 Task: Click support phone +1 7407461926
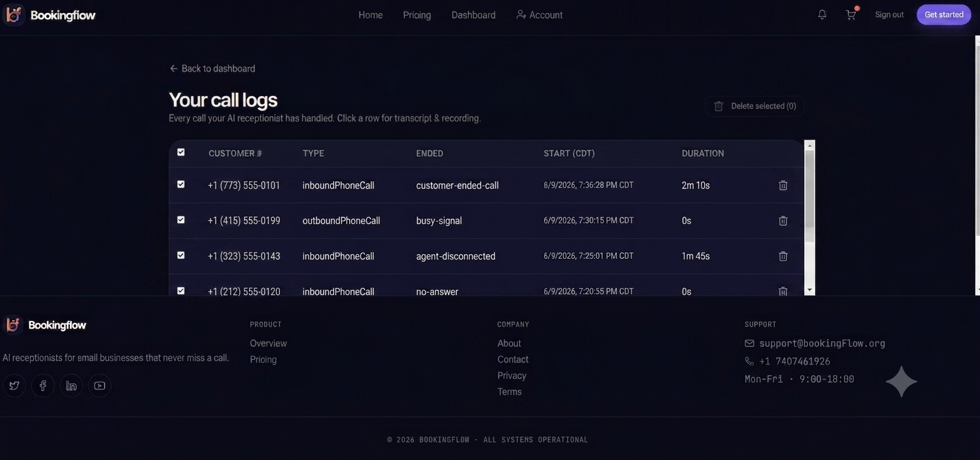[795, 361]
